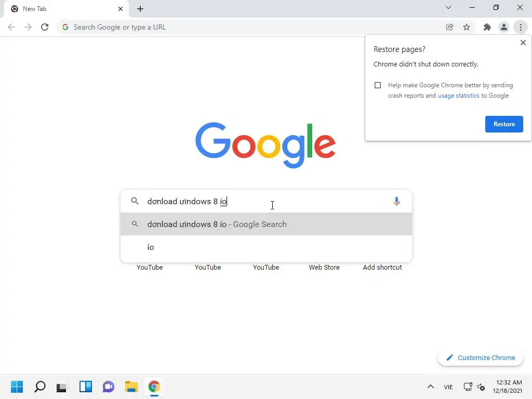Open the usage statistics link
532x399 pixels.
458,96
